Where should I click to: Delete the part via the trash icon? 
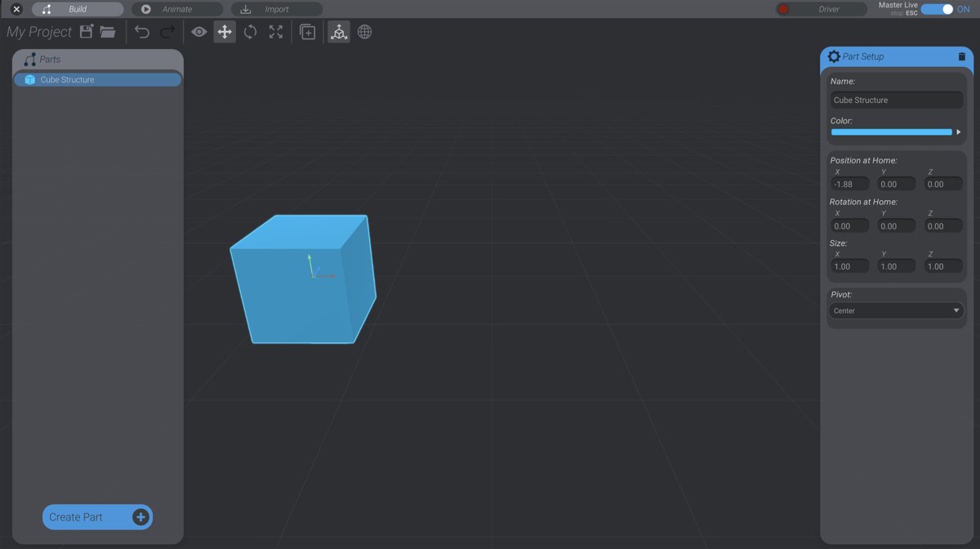pos(961,56)
